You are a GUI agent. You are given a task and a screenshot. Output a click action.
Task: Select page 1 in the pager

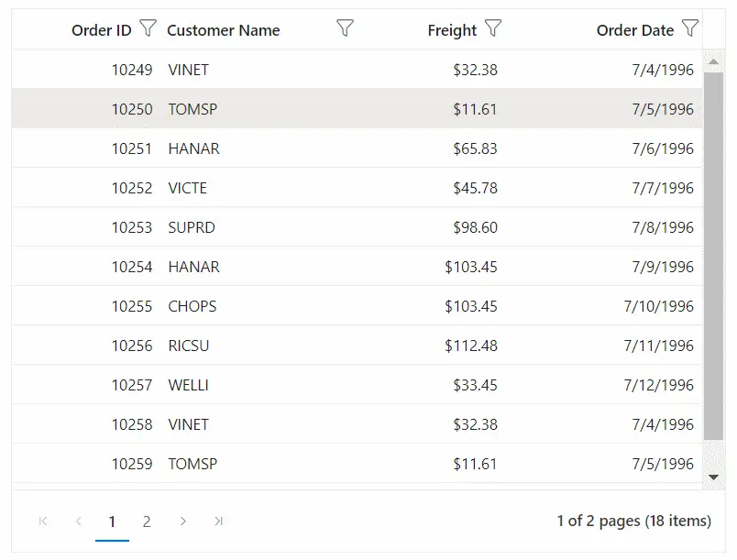[x=112, y=521]
